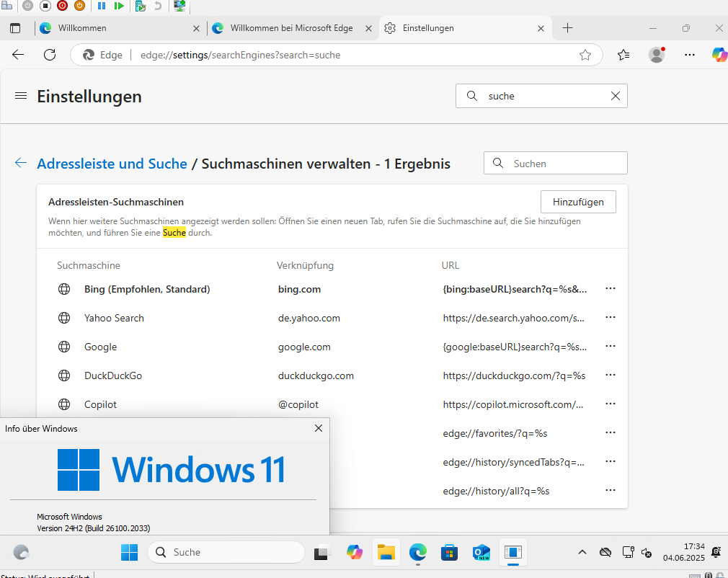
Task: Close the Info über Windows dialog
Action: pos(319,428)
